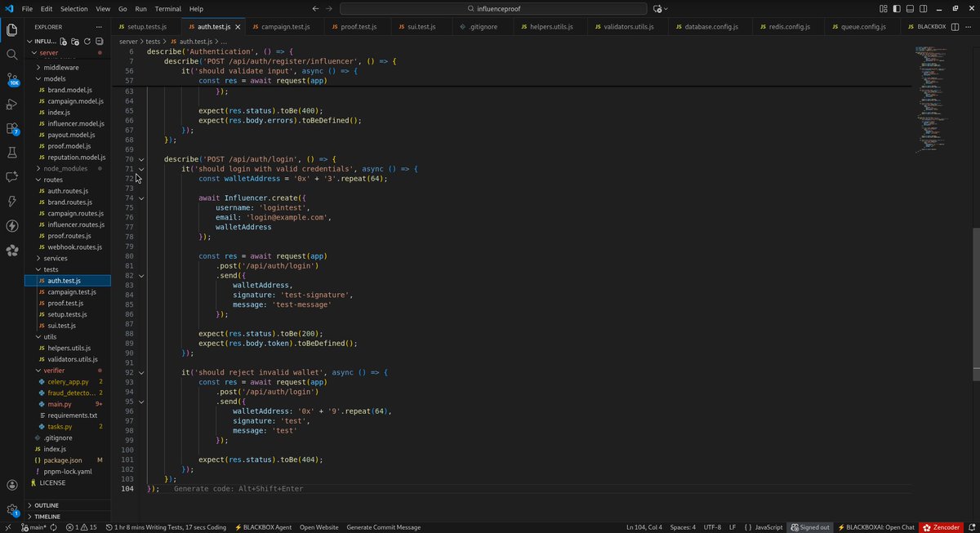Open the Manage gear icon
Image resolution: width=980 pixels, height=533 pixels.
tap(12, 510)
